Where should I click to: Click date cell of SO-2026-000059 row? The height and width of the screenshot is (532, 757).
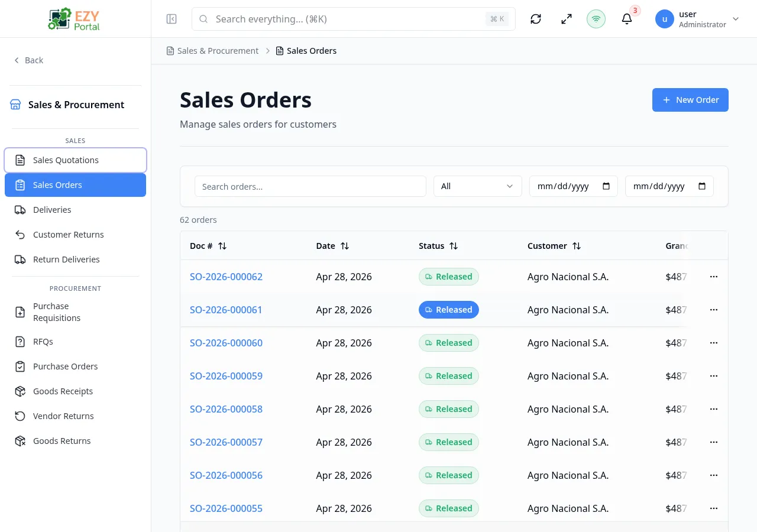coord(344,376)
